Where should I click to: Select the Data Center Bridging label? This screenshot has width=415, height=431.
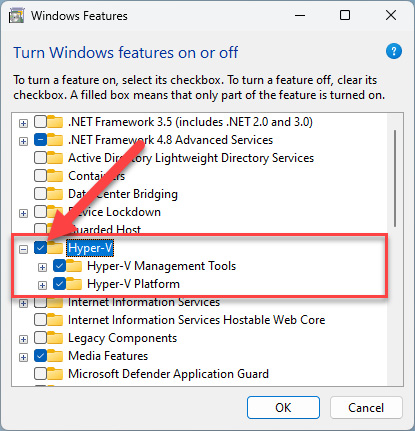pyautogui.click(x=123, y=194)
